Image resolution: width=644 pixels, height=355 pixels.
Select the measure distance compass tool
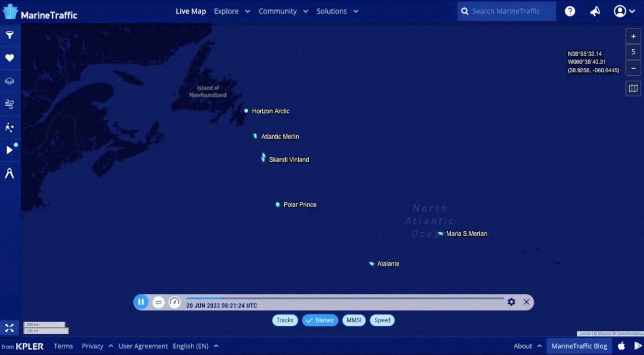9,173
